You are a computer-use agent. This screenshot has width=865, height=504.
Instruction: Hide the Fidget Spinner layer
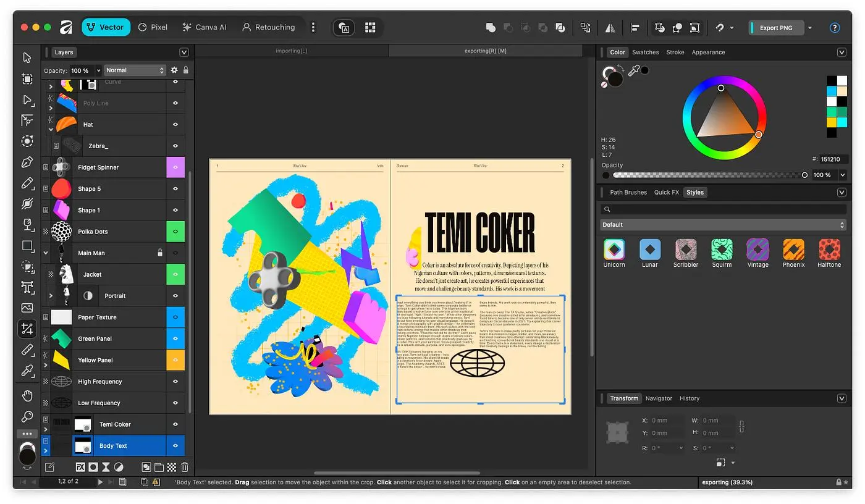pyautogui.click(x=175, y=167)
